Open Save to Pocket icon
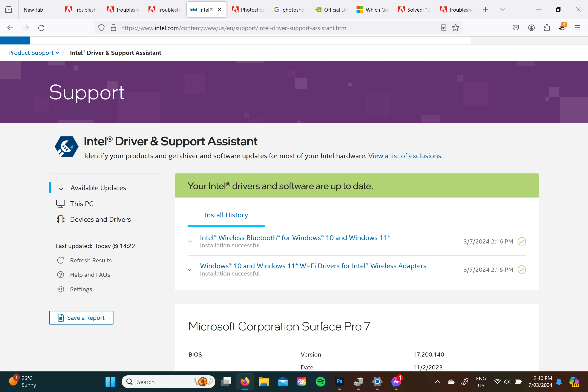The width and height of the screenshot is (588, 392). coord(516,28)
